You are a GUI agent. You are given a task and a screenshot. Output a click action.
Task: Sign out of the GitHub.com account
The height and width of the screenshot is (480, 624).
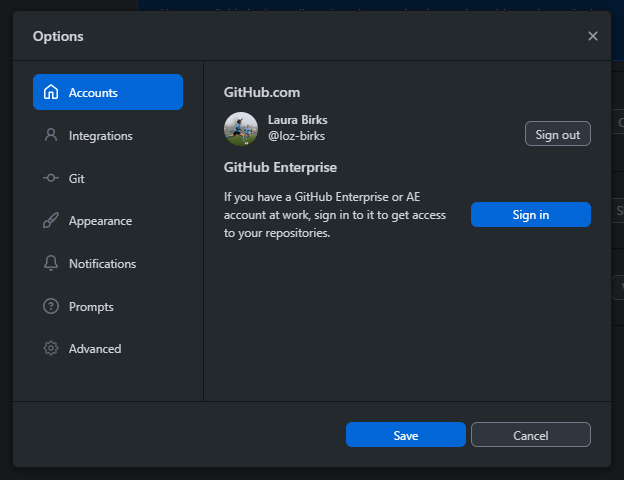pyautogui.click(x=557, y=134)
